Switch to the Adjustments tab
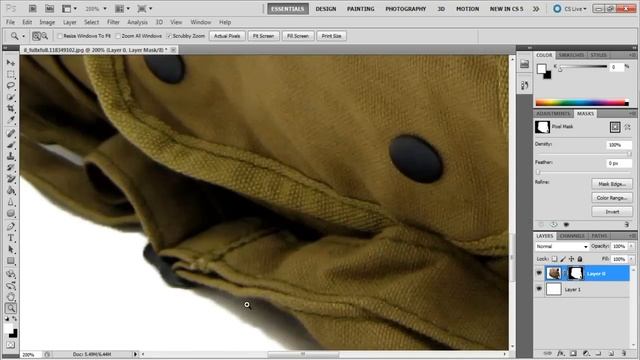 pyautogui.click(x=553, y=113)
